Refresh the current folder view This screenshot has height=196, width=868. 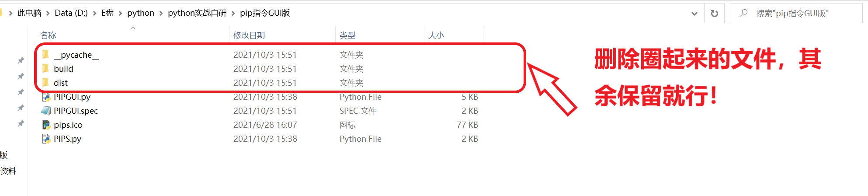click(715, 13)
